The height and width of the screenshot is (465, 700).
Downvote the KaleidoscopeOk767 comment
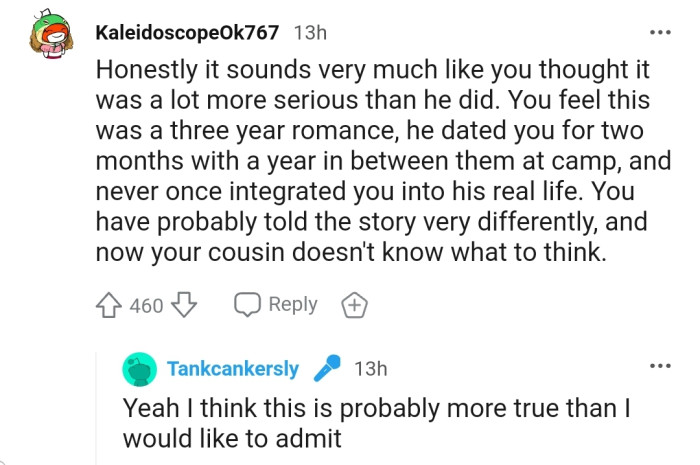tap(183, 306)
